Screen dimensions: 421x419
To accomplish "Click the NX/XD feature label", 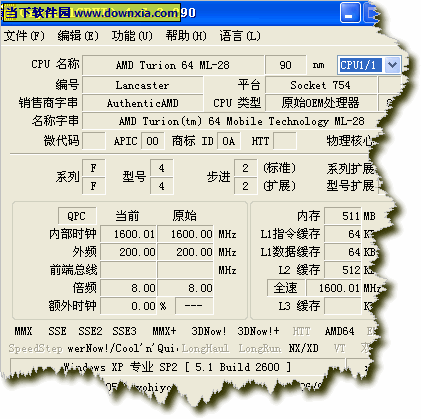I will pos(303,349).
